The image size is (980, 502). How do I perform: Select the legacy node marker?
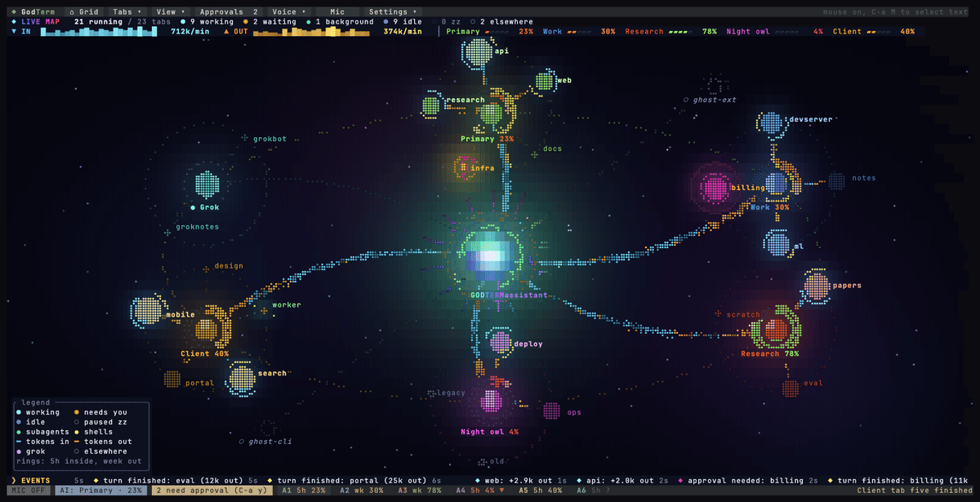(431, 393)
